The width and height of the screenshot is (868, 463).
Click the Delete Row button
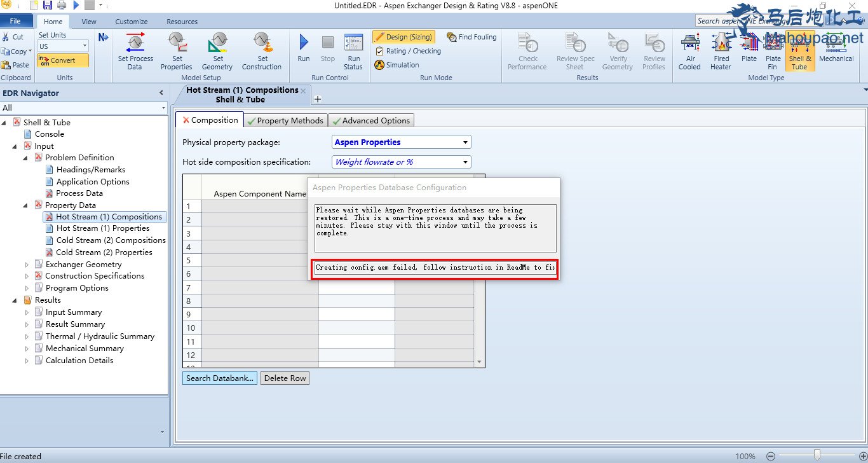click(x=285, y=378)
